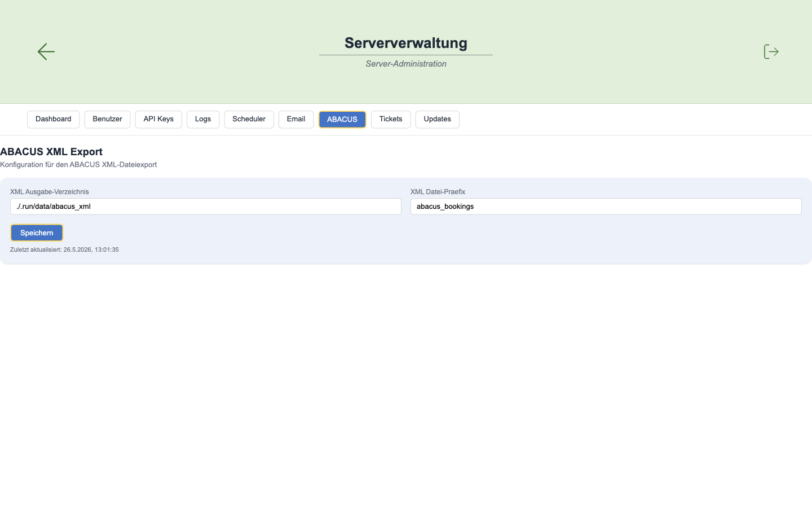
Task: Click the 'XML Datei-Praefix' field label
Action: coord(438,192)
